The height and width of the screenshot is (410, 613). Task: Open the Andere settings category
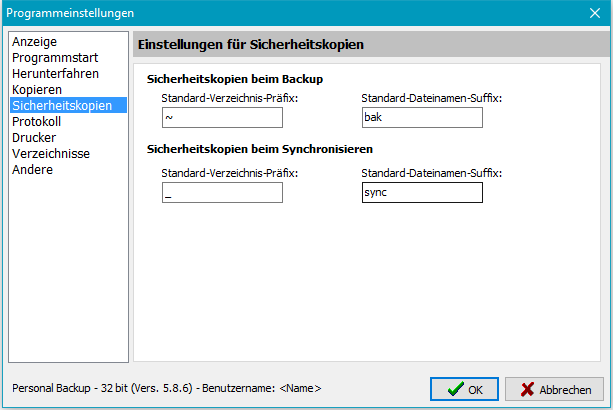point(33,170)
